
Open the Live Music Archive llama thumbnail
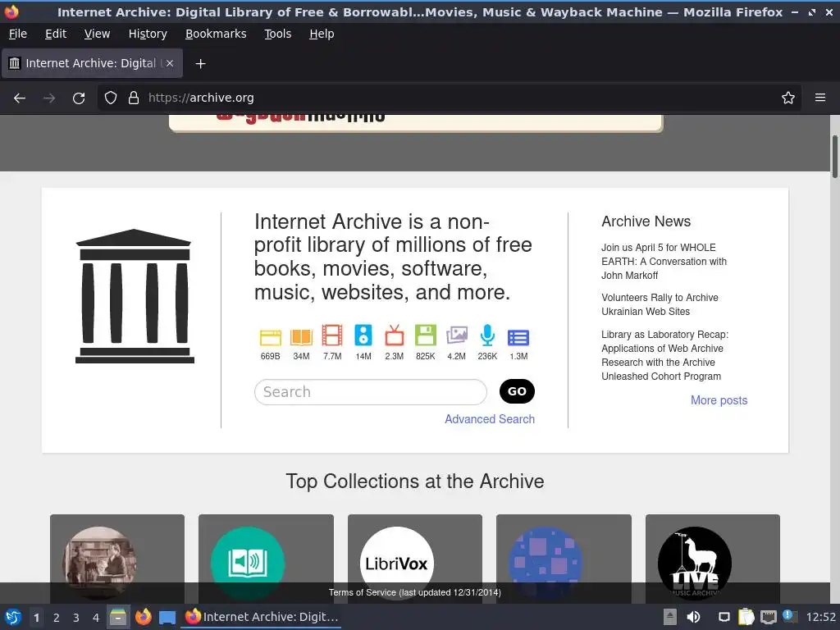694,563
